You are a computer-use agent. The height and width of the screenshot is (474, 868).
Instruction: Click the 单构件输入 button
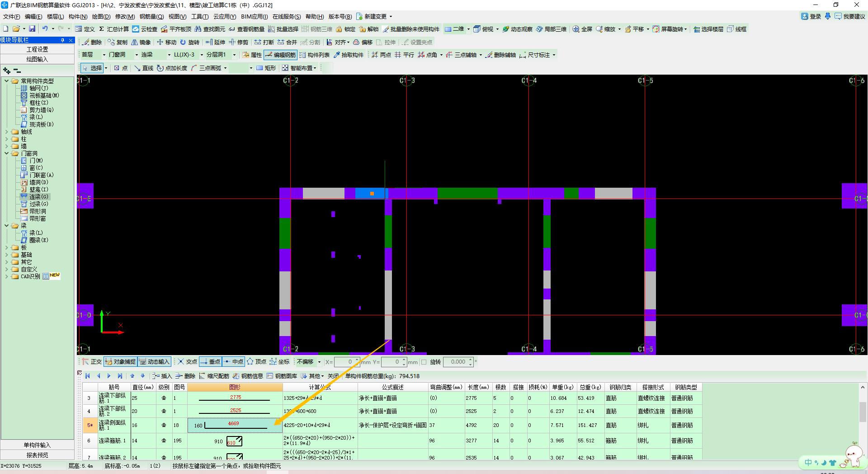point(37,445)
